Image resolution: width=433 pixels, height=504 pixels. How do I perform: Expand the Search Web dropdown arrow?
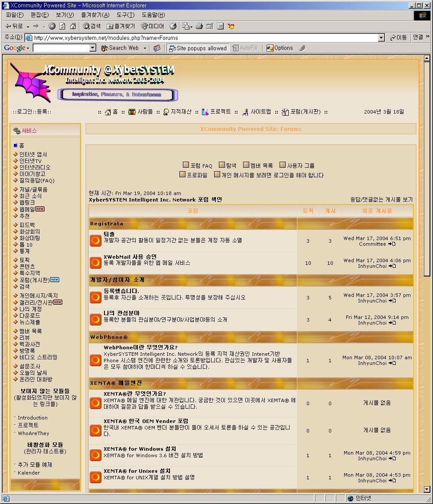(x=145, y=48)
